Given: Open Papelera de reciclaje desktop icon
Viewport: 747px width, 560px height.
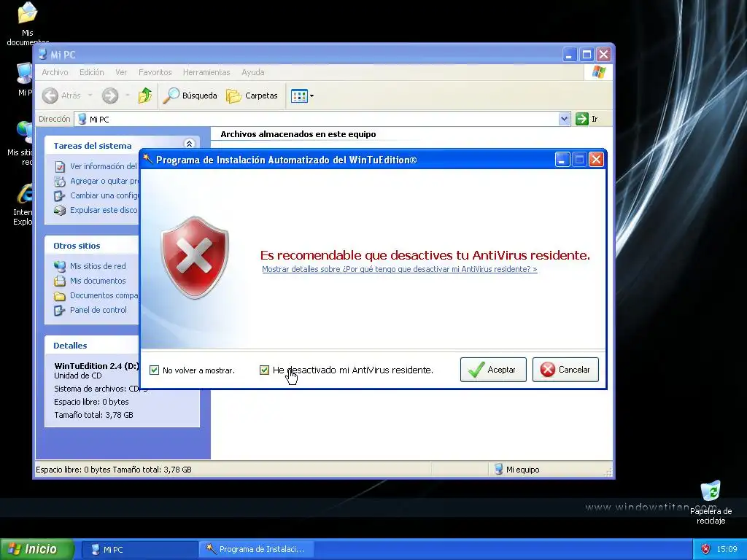Looking at the screenshot, I should point(711,503).
